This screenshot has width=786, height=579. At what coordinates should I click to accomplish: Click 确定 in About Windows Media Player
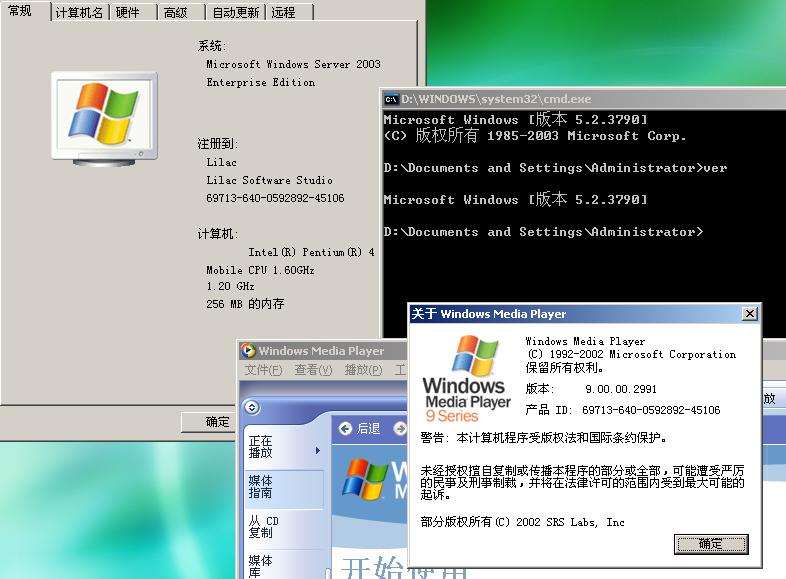[711, 544]
